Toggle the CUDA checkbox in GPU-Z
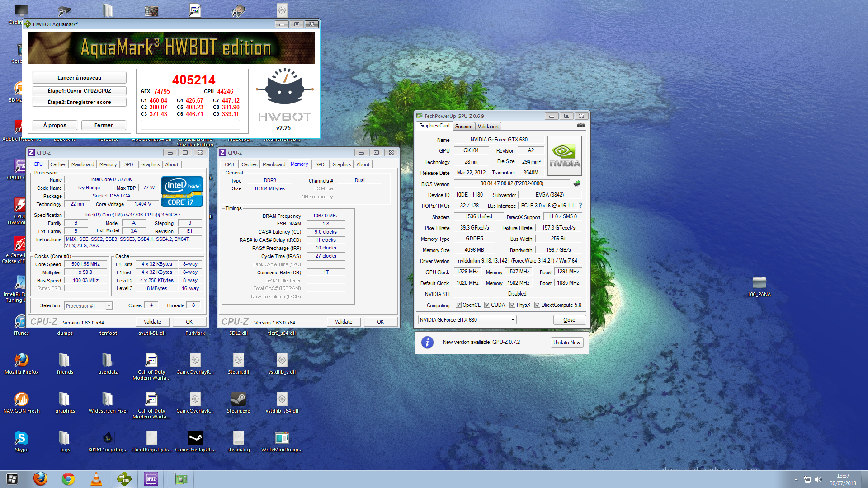 tap(487, 305)
